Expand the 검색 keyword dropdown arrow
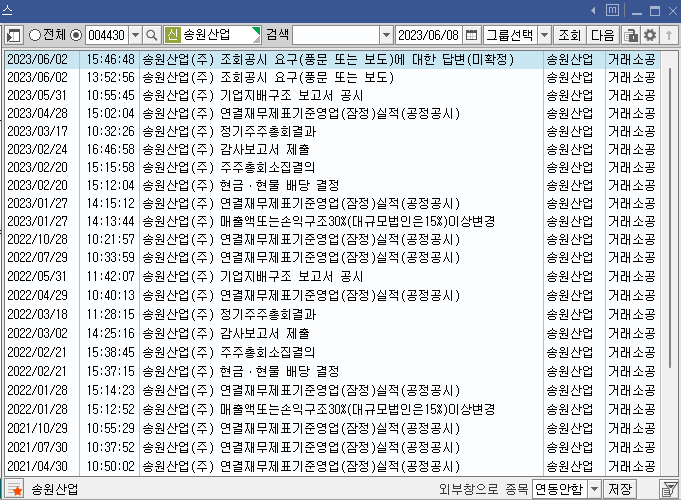The width and height of the screenshot is (681, 500). point(386,35)
